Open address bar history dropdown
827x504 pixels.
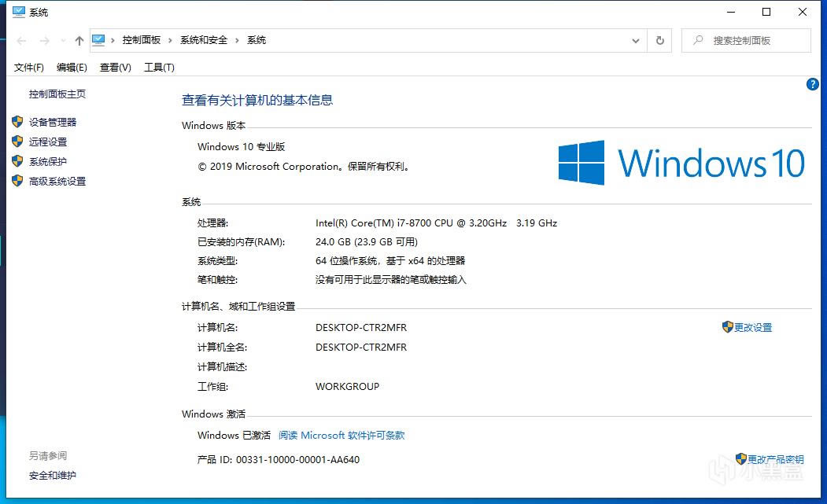pos(636,41)
